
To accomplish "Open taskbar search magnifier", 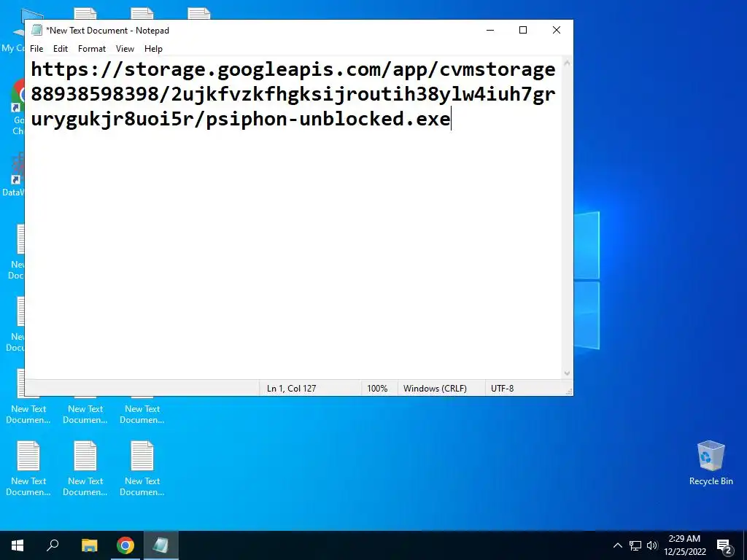I will (53, 545).
